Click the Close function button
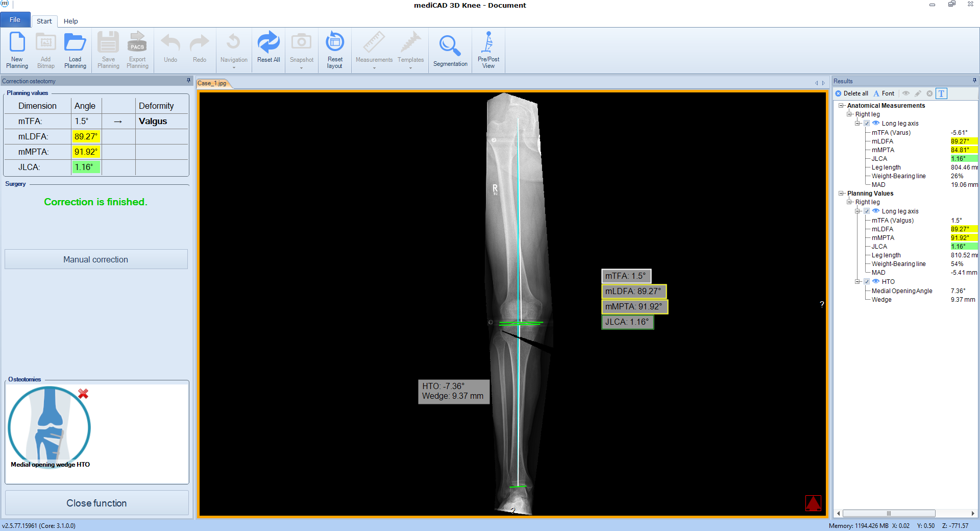980x531 pixels. tap(96, 503)
